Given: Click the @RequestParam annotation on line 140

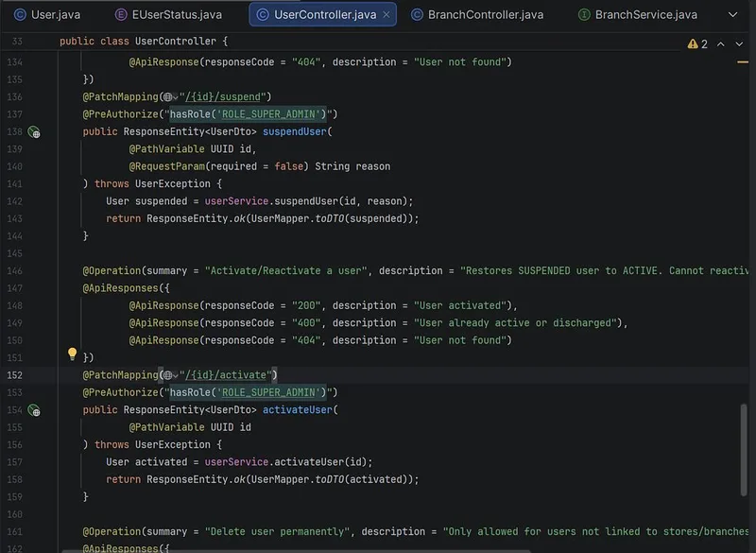Looking at the screenshot, I should 167,166.
